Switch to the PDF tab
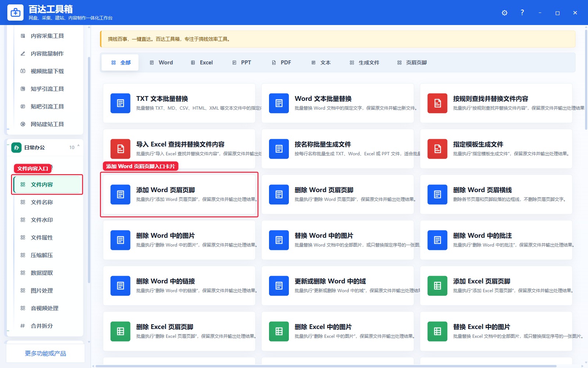 [x=282, y=63]
